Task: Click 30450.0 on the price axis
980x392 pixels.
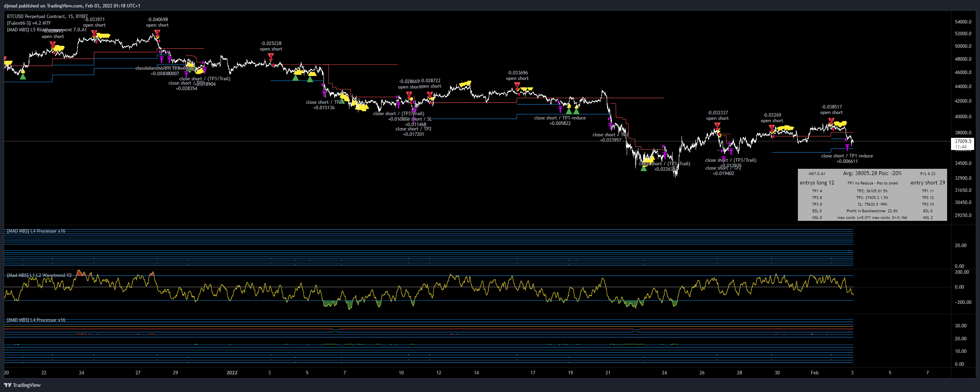Action: pyautogui.click(x=963, y=202)
